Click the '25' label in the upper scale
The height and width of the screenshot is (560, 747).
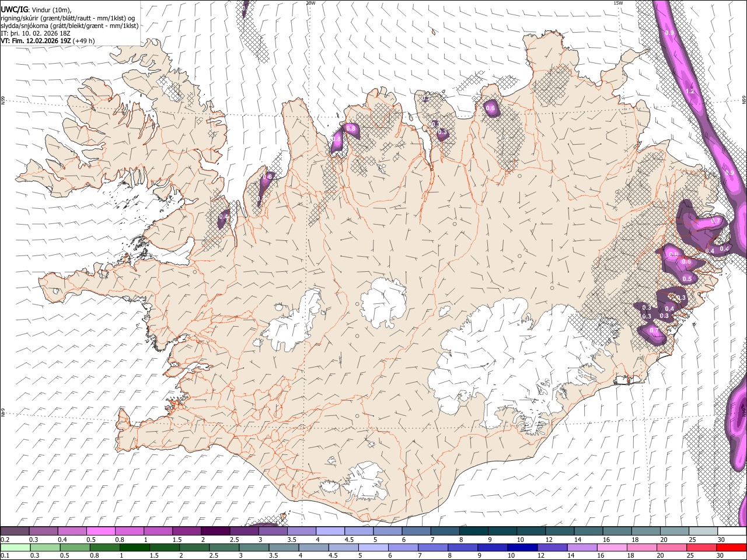692,540
